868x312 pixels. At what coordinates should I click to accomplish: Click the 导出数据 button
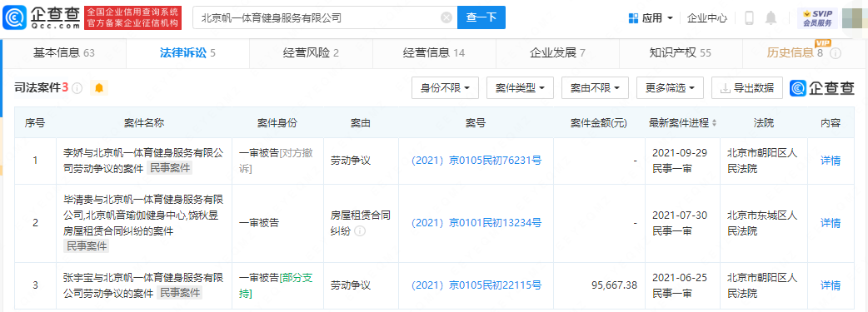[746, 88]
